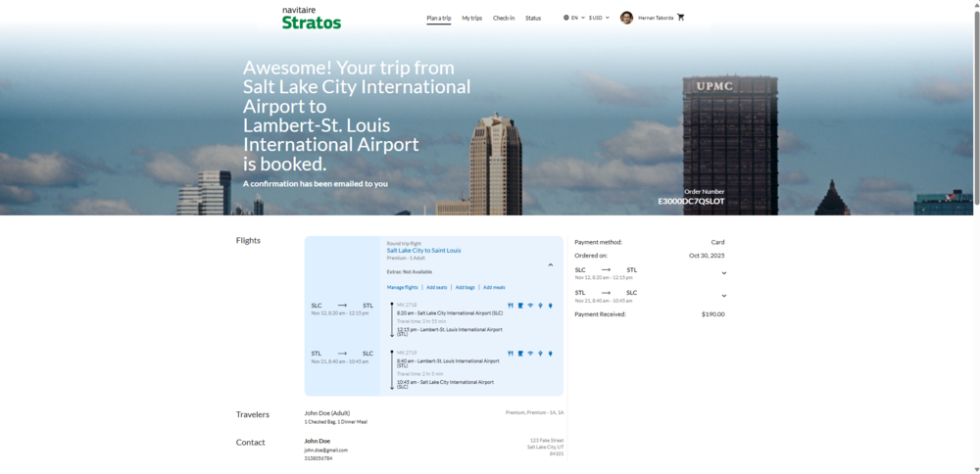Click meal amenity icon on flight MX 2719
This screenshot has height=474, width=980.
[511, 354]
